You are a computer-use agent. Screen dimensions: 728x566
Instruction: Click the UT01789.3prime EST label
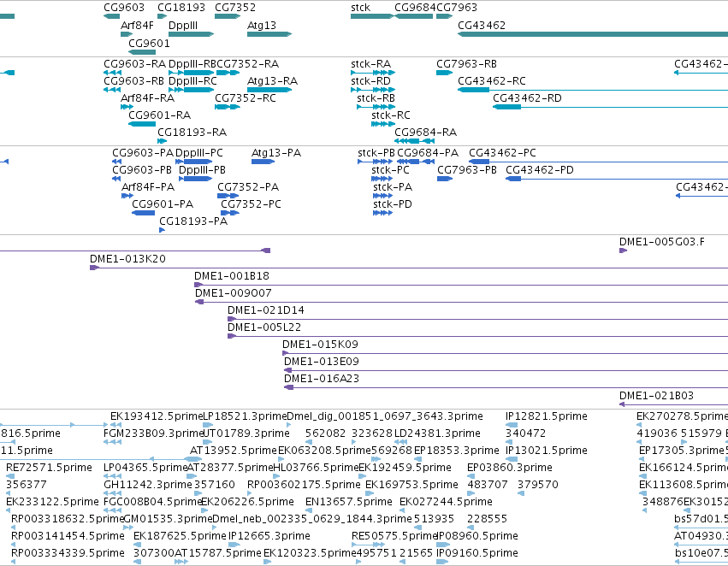pos(246,433)
